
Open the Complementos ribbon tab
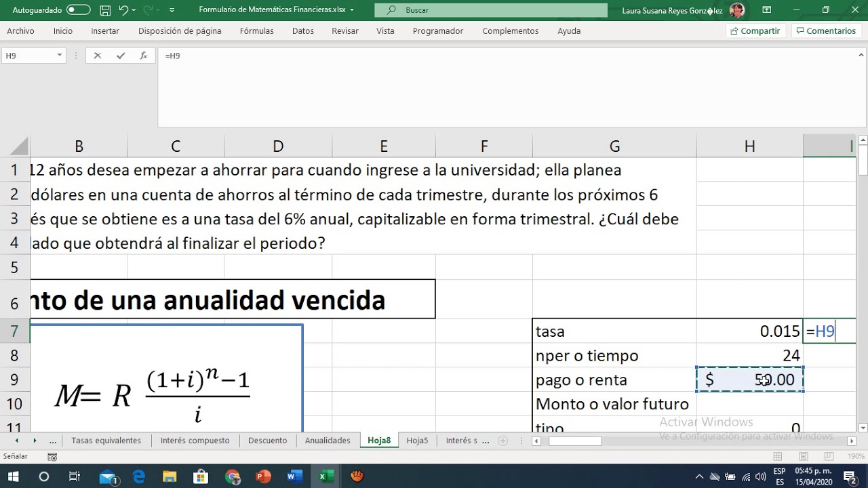511,31
